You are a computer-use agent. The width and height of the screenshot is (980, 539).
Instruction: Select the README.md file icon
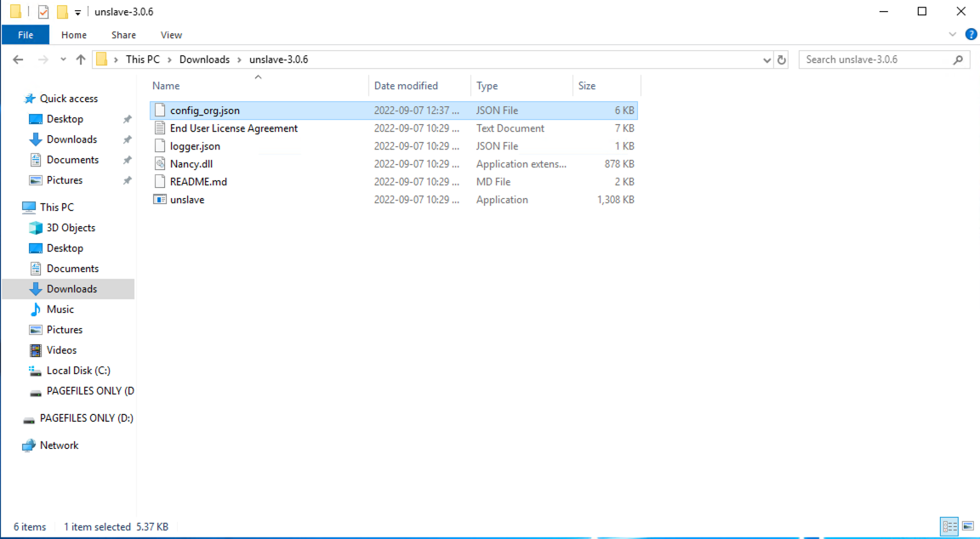[x=160, y=182]
